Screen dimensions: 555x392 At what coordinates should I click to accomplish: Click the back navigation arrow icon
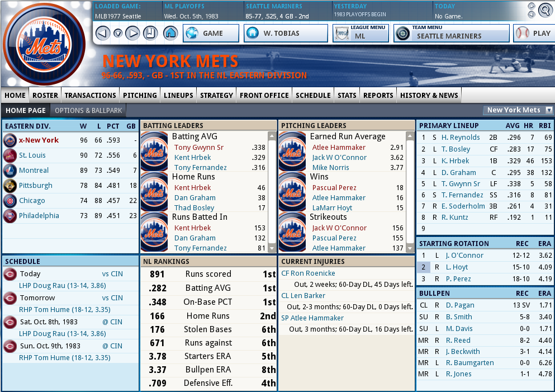point(102,33)
